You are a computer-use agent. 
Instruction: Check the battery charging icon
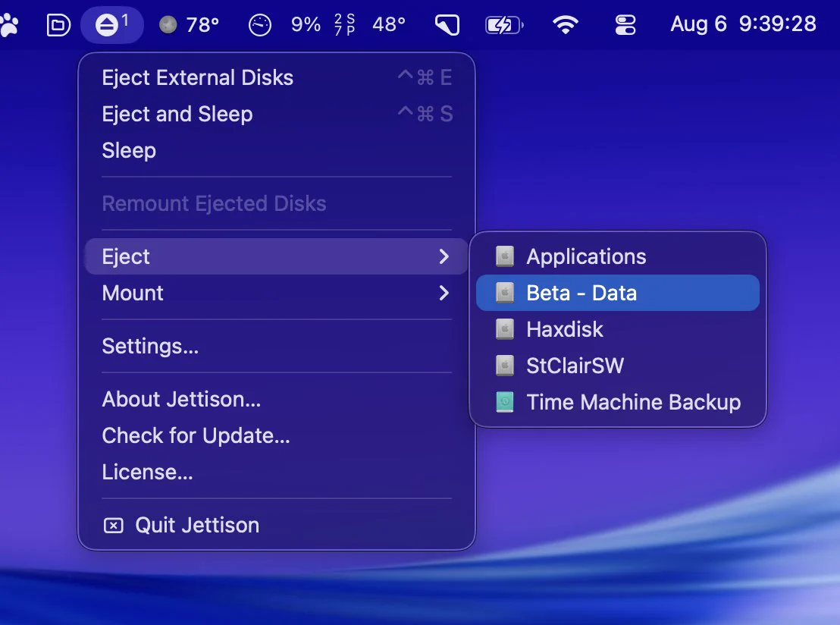503,25
